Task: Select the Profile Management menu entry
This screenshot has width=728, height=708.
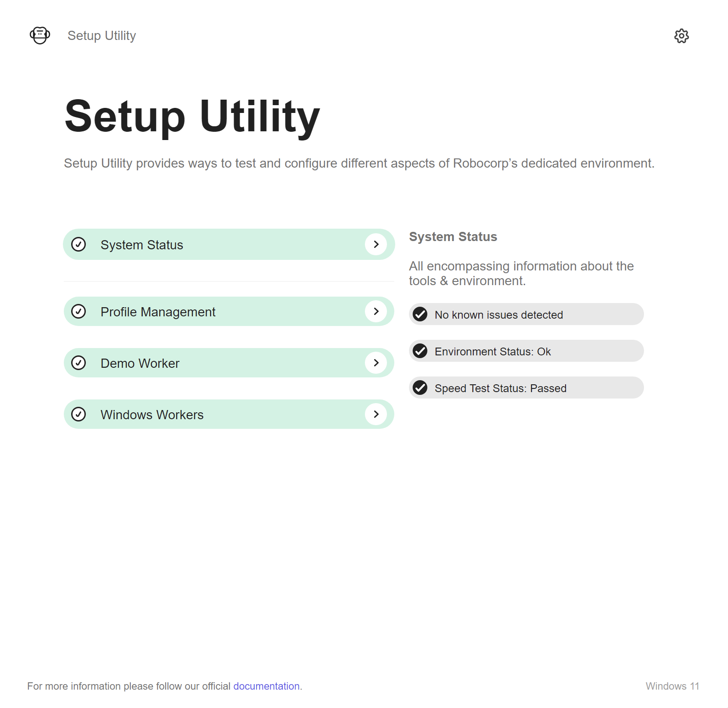Action: click(229, 311)
